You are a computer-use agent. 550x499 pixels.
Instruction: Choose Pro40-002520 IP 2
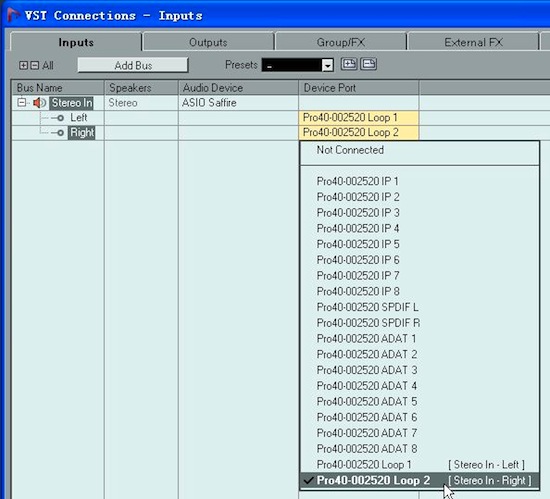point(420,197)
